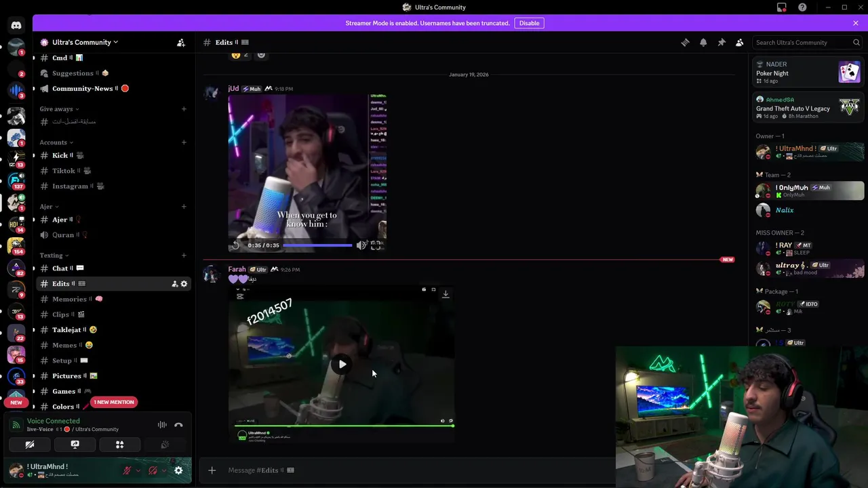Create invite for Edits channel
The width and height of the screenshot is (868, 488).
point(174,284)
